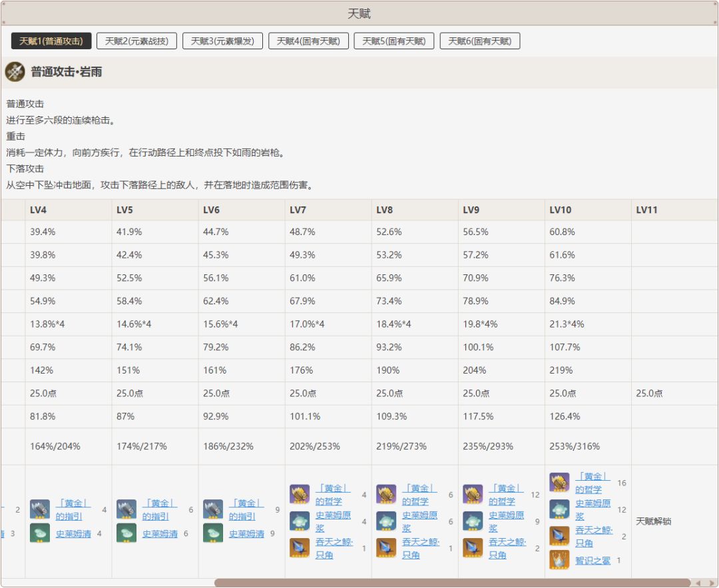The height and width of the screenshot is (588, 719).
Task: Open 史莱姆原浆 link in LV9 column
Action: click(x=507, y=521)
